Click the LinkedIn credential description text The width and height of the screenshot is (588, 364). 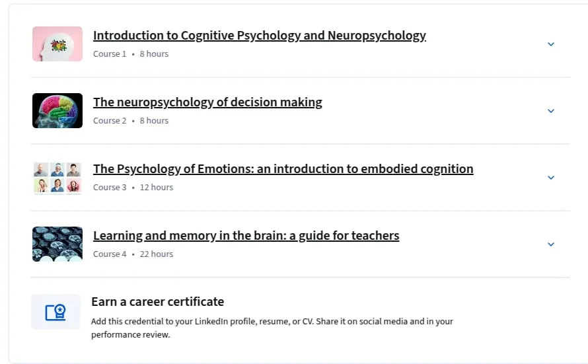pyautogui.click(x=272, y=328)
